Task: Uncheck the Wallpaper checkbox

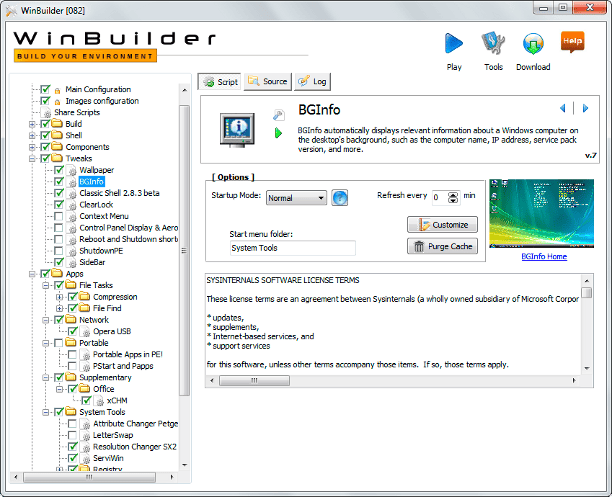Action: coord(59,170)
